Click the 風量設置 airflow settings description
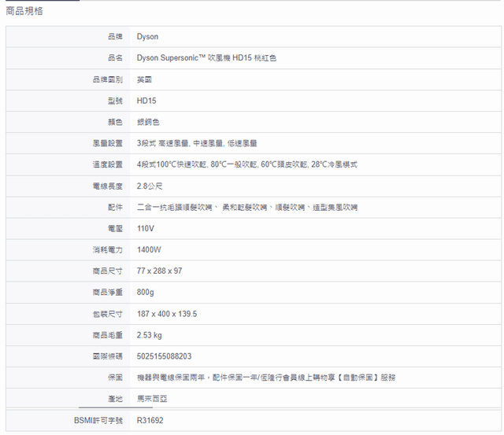 pos(197,143)
